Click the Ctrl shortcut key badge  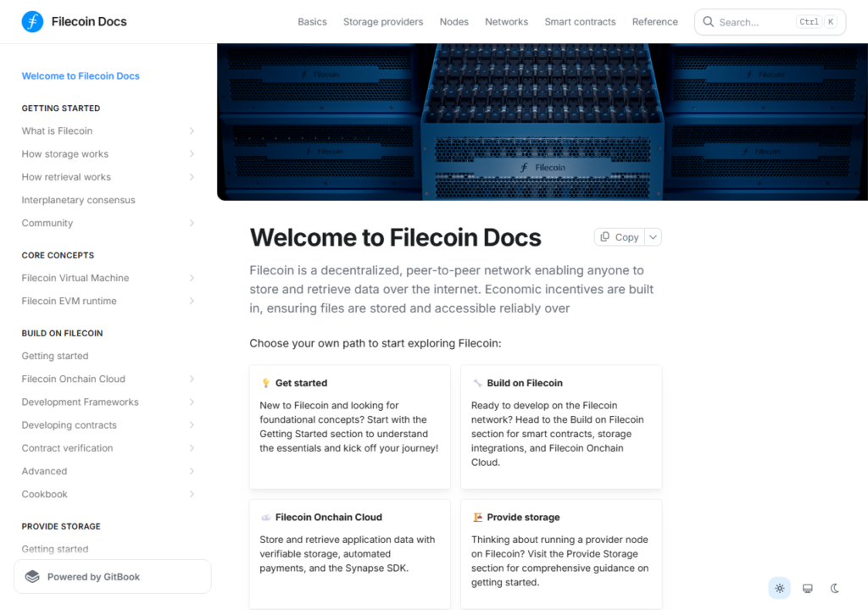[809, 21]
